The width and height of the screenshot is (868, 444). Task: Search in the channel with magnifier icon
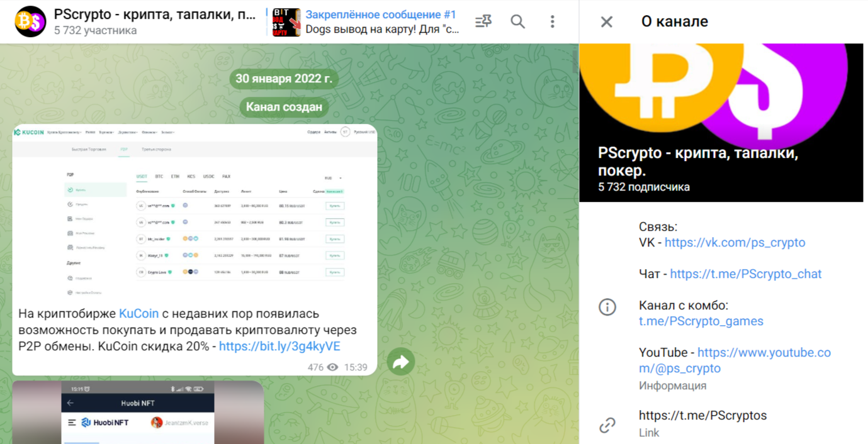pos(518,22)
